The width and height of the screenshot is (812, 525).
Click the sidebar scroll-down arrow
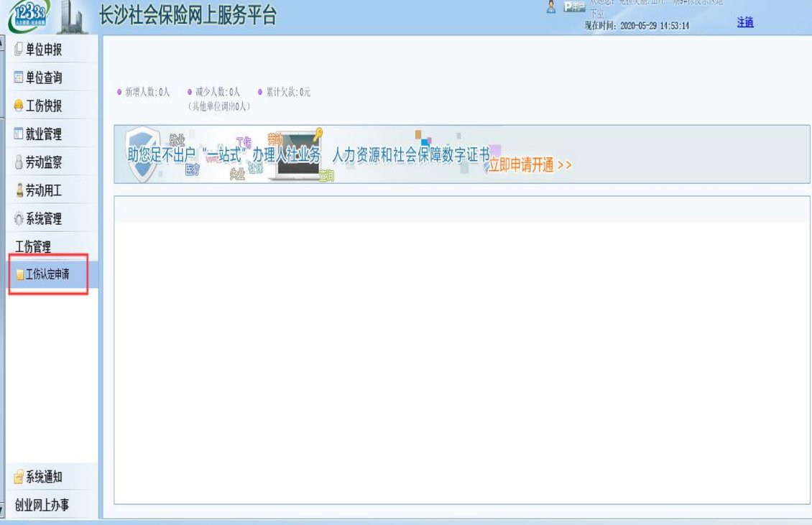(2, 510)
